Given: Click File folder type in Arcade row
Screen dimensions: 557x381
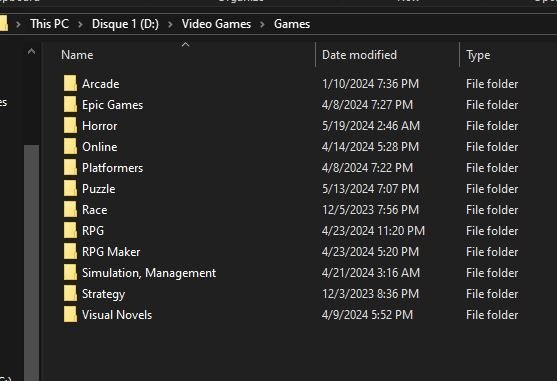Looking at the screenshot, I should (x=492, y=84).
